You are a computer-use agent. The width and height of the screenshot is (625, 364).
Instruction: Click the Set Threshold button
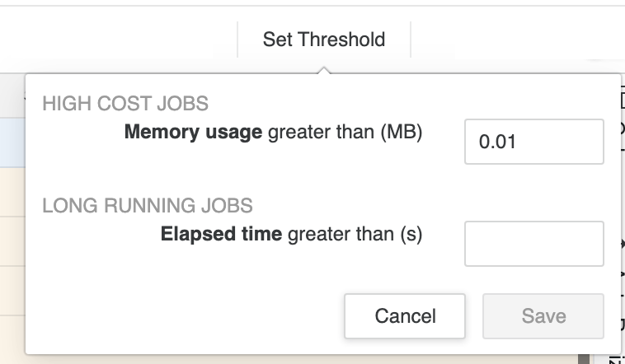coord(323,39)
